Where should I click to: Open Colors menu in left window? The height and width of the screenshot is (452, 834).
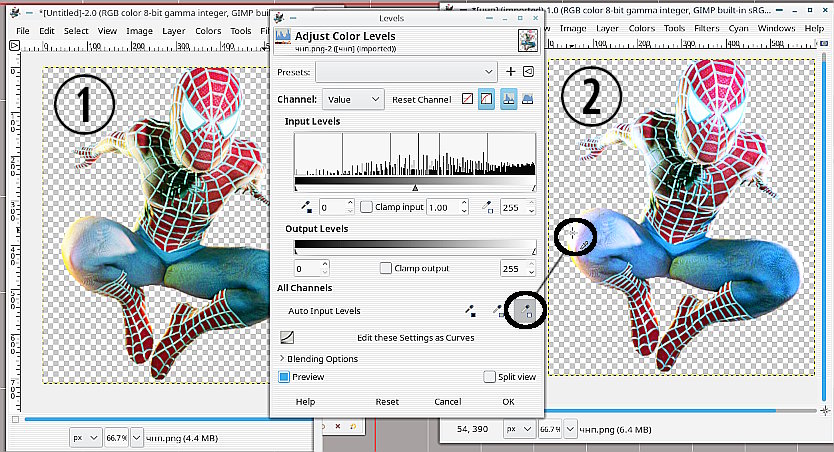208,31
